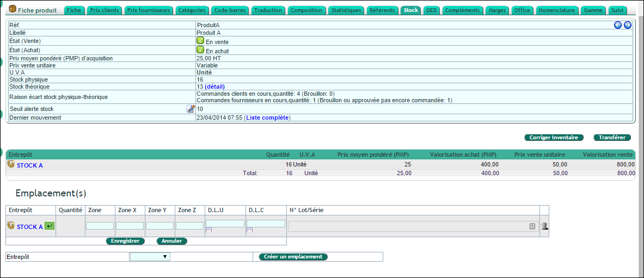This screenshot has width=644, height=278.
Task: Open the Référents tab
Action: pos(382,10)
